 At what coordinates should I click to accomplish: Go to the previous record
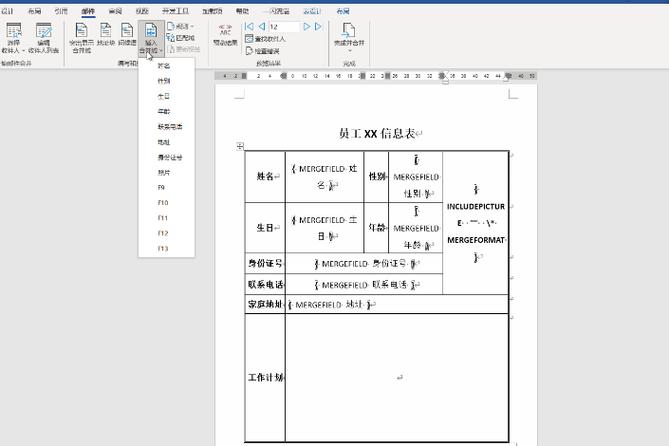[262, 26]
